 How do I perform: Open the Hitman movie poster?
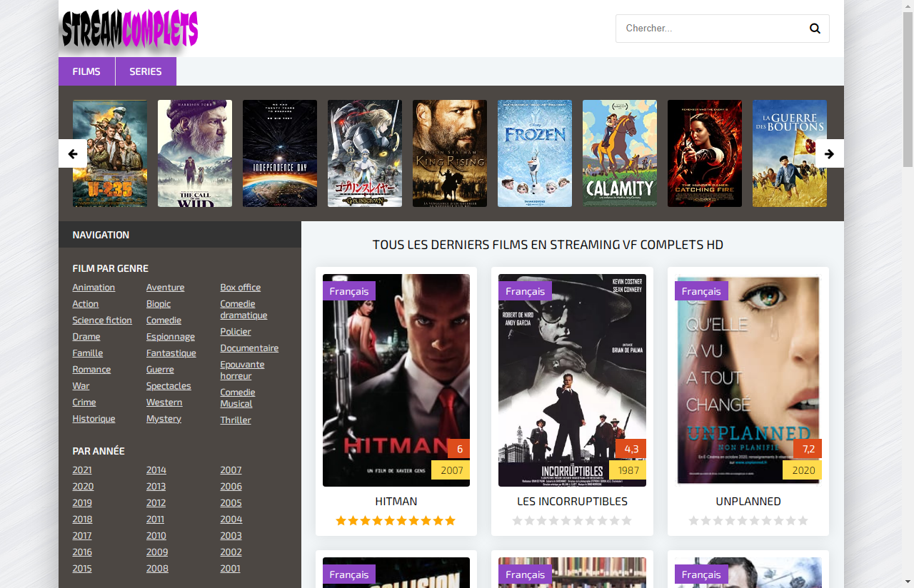point(396,380)
